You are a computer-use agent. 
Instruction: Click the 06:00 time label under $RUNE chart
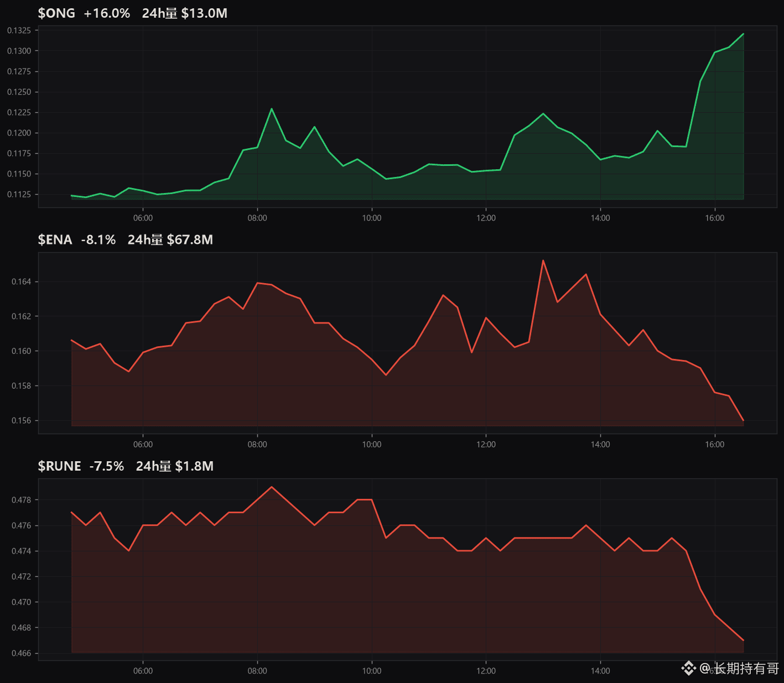coord(143,671)
